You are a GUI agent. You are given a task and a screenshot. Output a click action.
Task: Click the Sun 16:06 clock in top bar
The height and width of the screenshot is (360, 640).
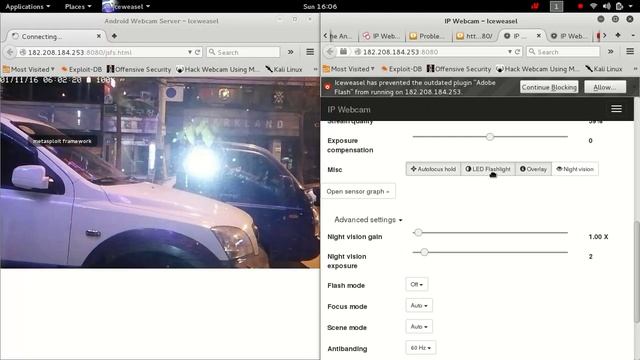click(x=320, y=7)
